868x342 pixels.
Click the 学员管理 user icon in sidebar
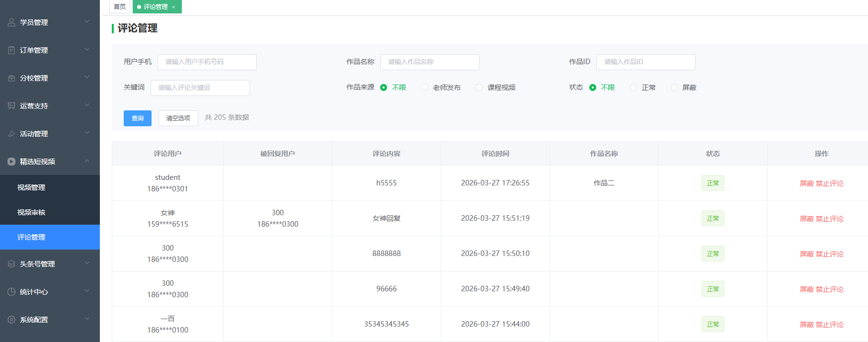pyautogui.click(x=11, y=22)
